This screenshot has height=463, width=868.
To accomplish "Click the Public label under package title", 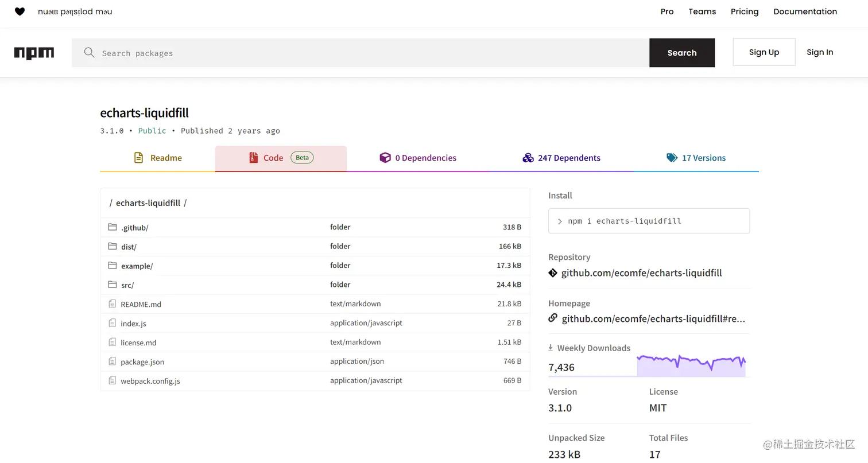I will click(152, 131).
